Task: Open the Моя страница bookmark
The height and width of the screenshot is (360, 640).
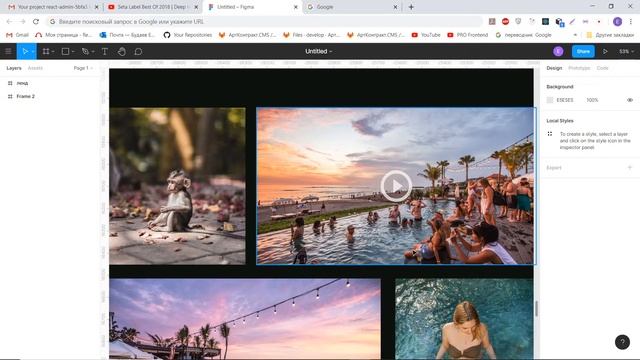Action: (64, 35)
